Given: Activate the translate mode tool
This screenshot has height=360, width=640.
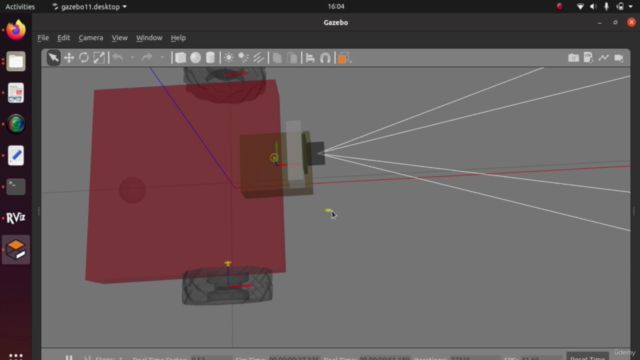Looking at the screenshot, I should [x=69, y=58].
